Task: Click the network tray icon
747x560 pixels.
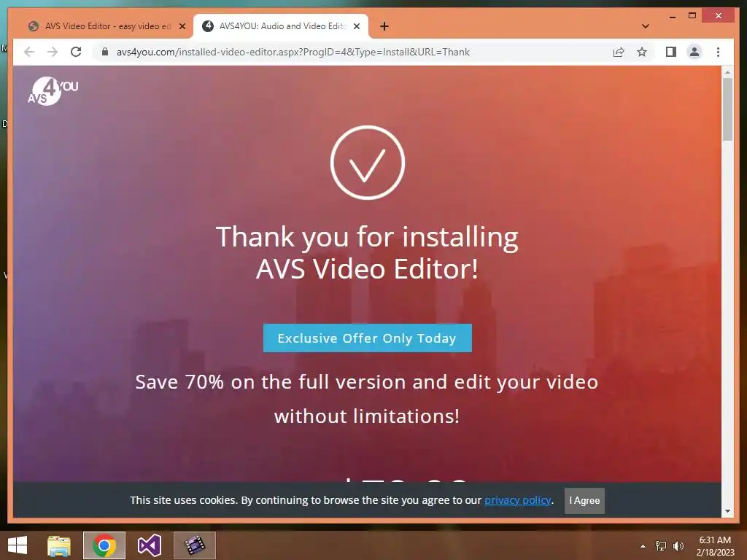Action: 661,546
